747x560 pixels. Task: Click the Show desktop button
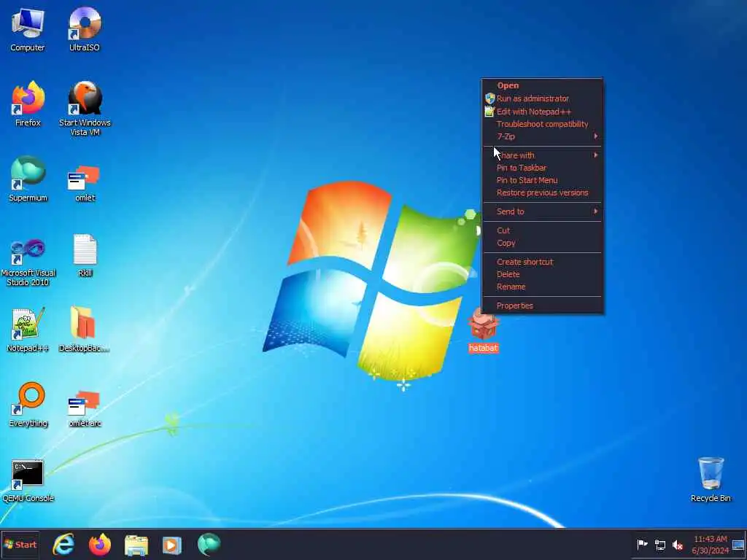[738, 545]
